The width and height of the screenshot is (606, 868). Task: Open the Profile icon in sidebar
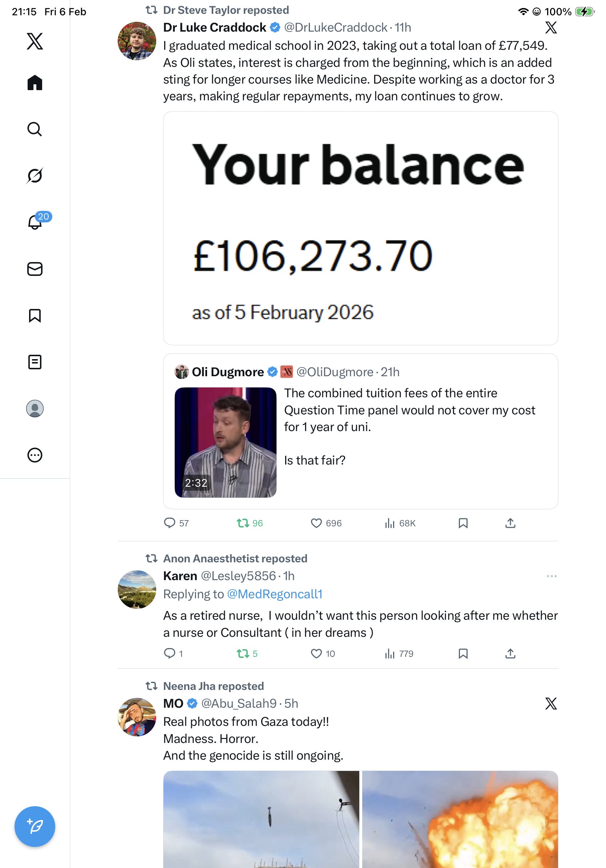click(x=35, y=408)
